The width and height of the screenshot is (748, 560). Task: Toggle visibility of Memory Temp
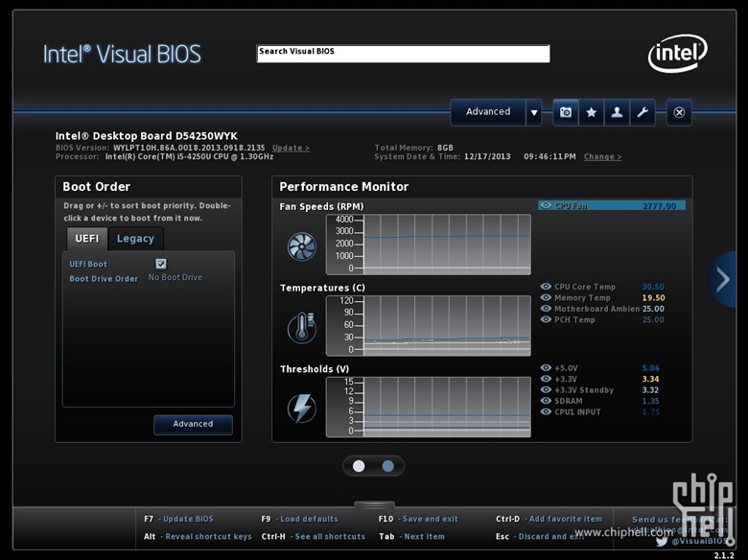coord(546,297)
